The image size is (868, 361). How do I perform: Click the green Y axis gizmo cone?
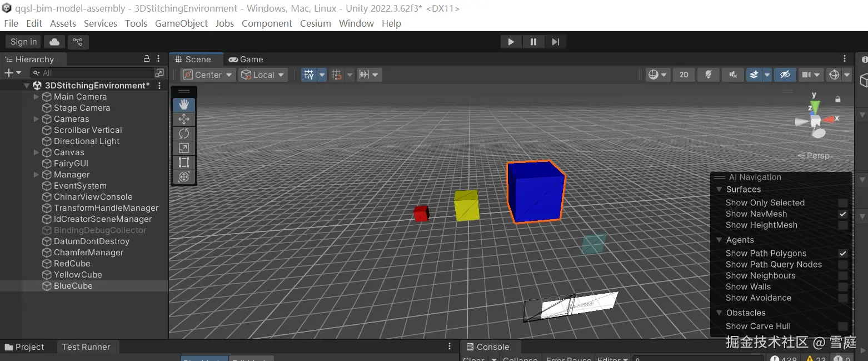tap(815, 106)
